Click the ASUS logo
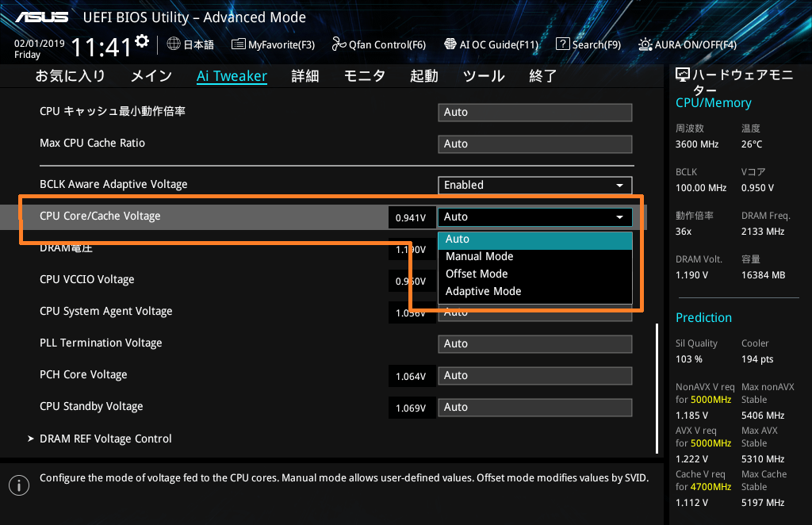This screenshot has height=525, width=812. pyautogui.click(x=42, y=17)
